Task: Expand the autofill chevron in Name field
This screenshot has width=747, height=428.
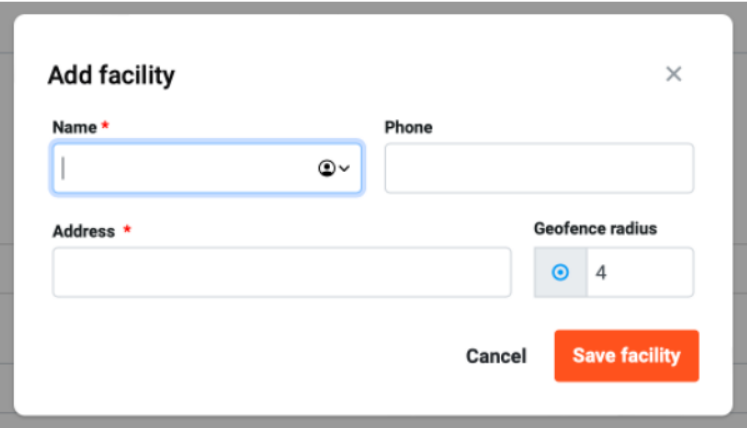Action: (x=344, y=168)
